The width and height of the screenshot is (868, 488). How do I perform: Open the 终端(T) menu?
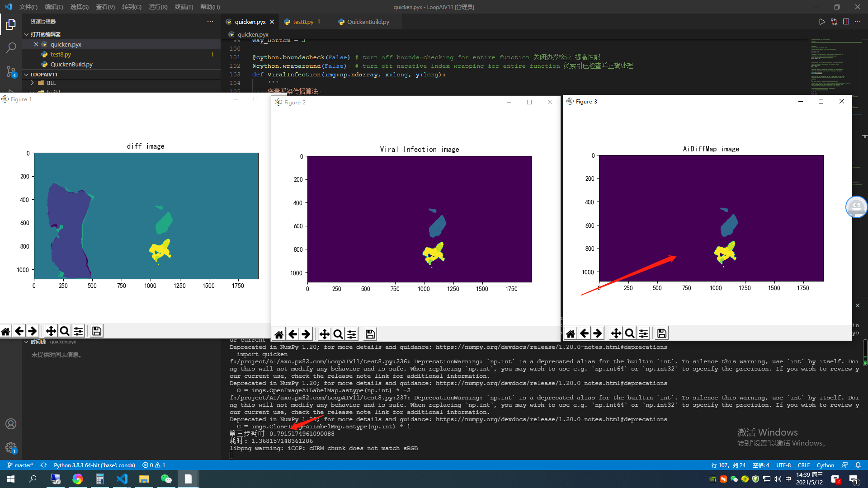(x=184, y=7)
